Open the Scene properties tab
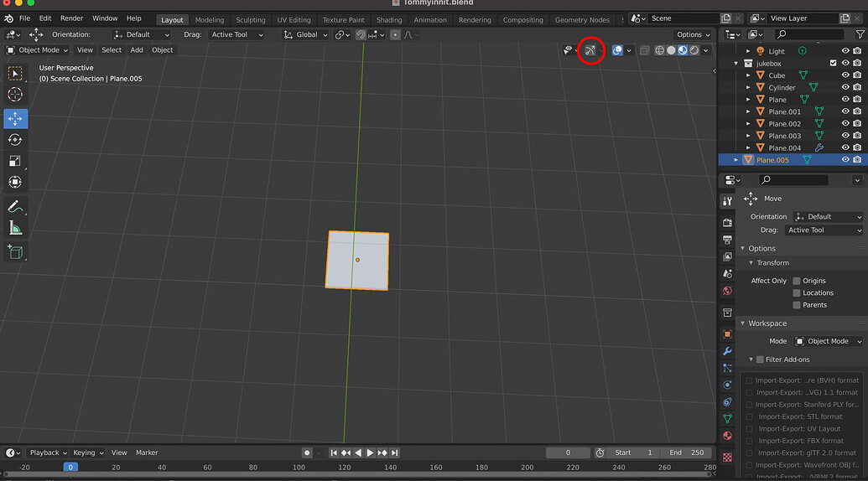Image resolution: width=868 pixels, height=481 pixels. pyautogui.click(x=727, y=274)
